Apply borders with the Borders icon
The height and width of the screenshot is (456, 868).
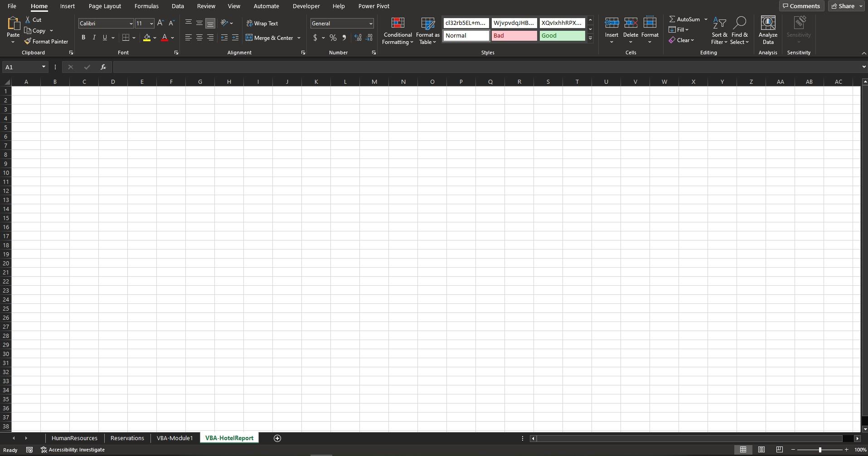click(x=126, y=38)
